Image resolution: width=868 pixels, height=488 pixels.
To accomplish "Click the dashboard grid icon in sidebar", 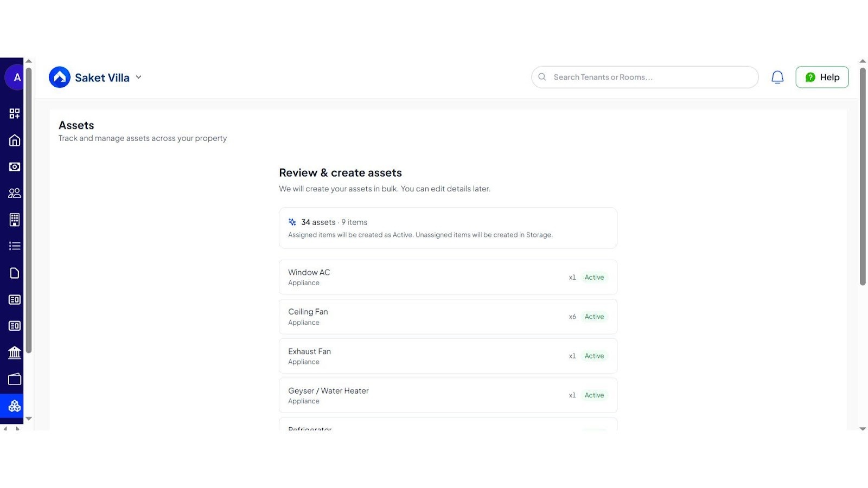I will [14, 113].
